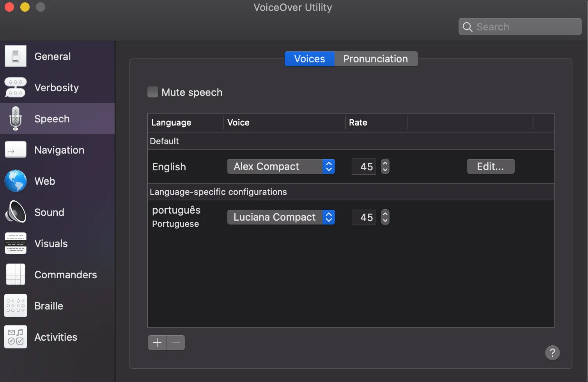Image resolution: width=588 pixels, height=382 pixels.
Task: Select the Activities sidebar label
Action: pyautogui.click(x=56, y=337)
